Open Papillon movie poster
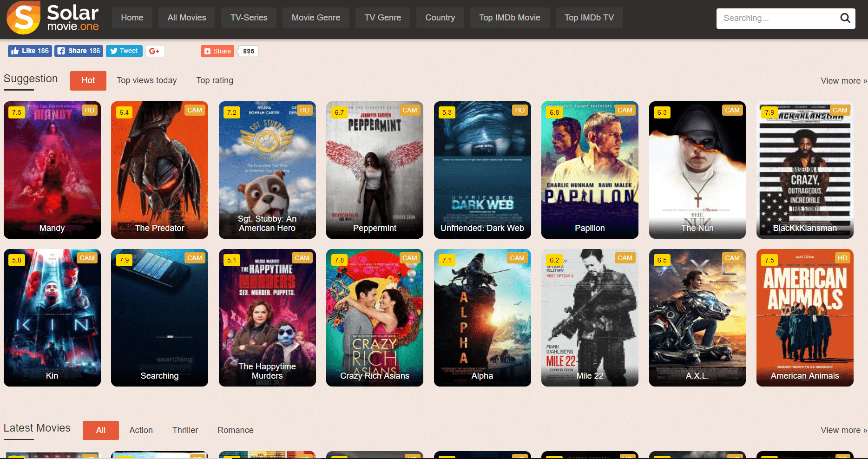868x459 pixels. pos(590,170)
